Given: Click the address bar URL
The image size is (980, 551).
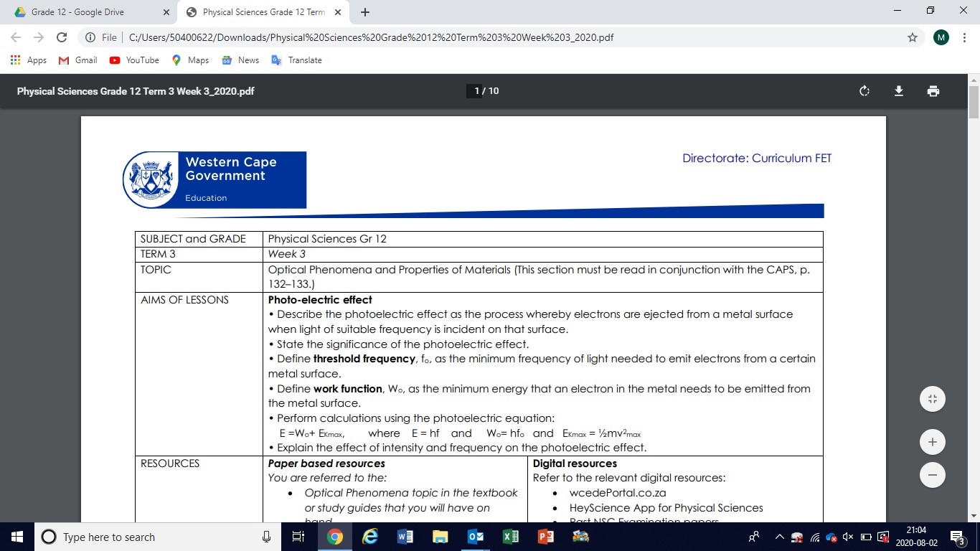Looking at the screenshot, I should [372, 37].
